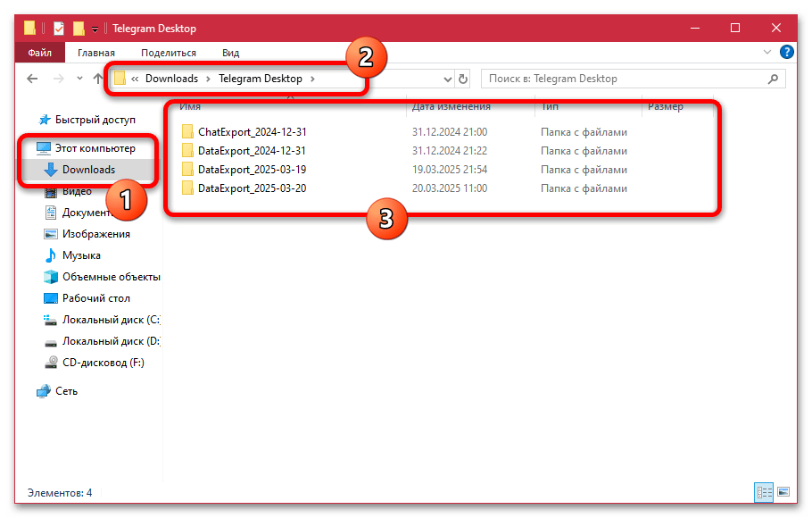Open Локальный диск (D:) in the sidebar
Screen dimensions: 812x518
[x=111, y=341]
